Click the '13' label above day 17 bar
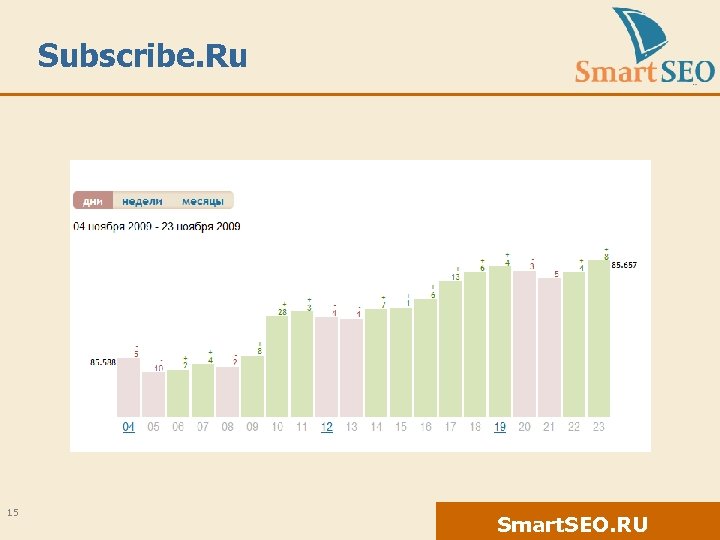 pos(456,277)
